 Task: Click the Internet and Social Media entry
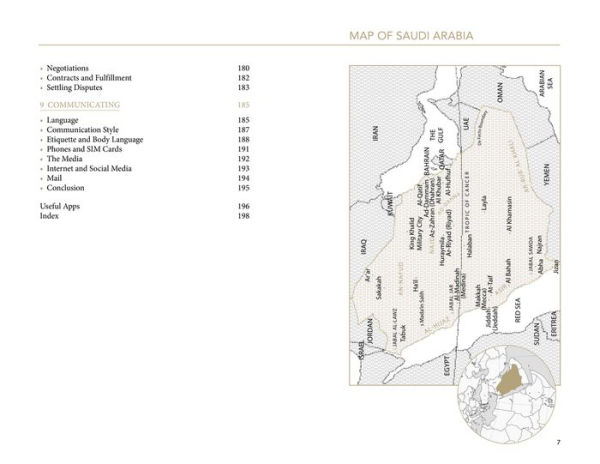(x=98, y=169)
